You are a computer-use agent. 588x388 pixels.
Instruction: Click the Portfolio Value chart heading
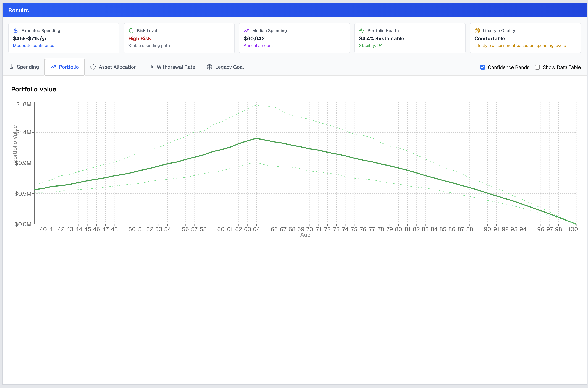coord(34,89)
